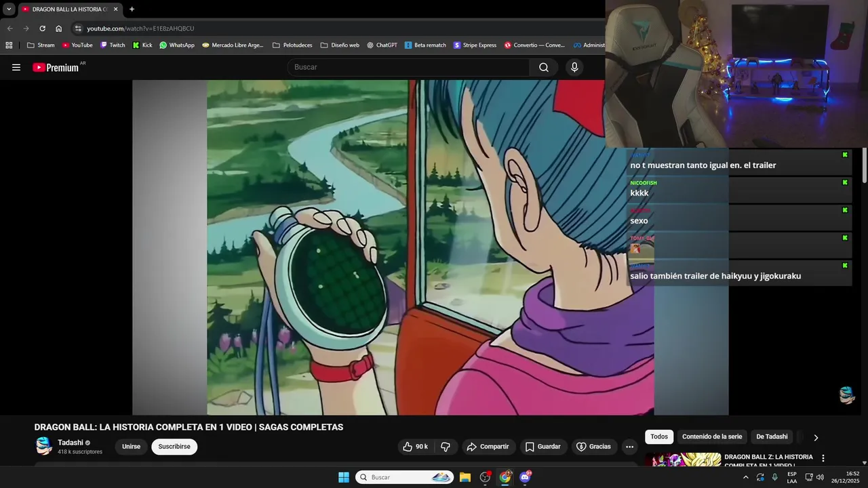Select the Contenido de la serie chip
This screenshot has height=488, width=868.
(712, 436)
